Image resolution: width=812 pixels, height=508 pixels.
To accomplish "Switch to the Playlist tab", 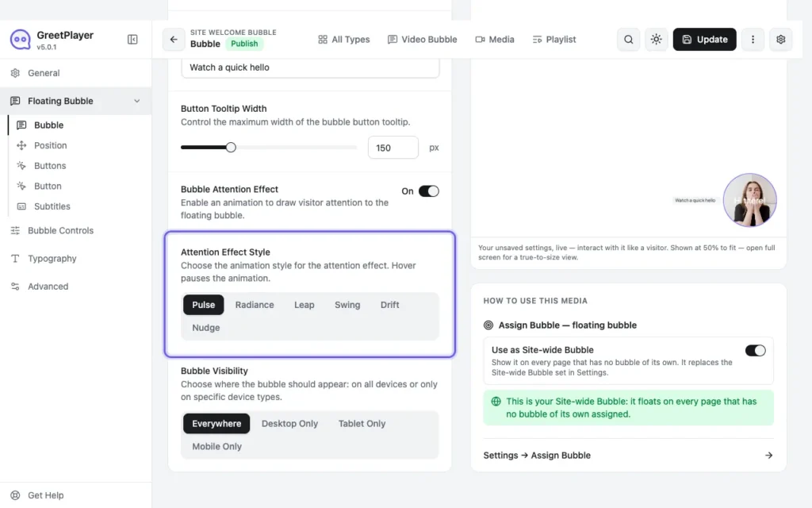I will [x=554, y=40].
